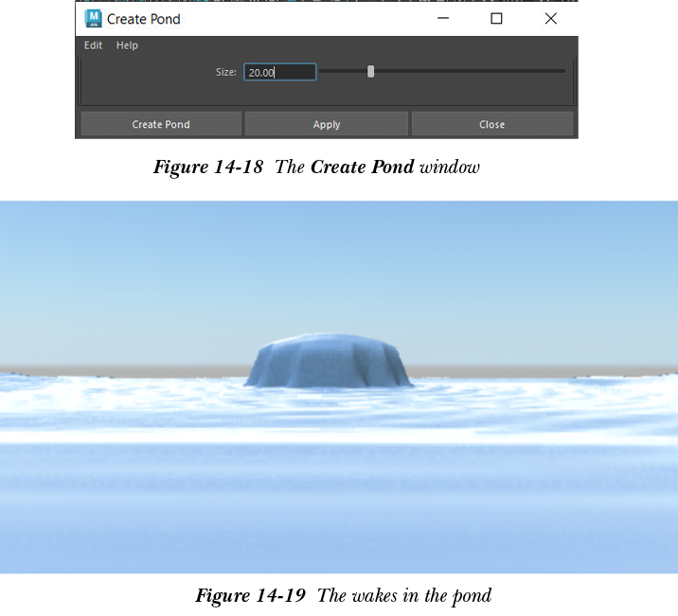678x616 pixels.
Task: Minimize the Create Pond window
Action: click(x=441, y=18)
